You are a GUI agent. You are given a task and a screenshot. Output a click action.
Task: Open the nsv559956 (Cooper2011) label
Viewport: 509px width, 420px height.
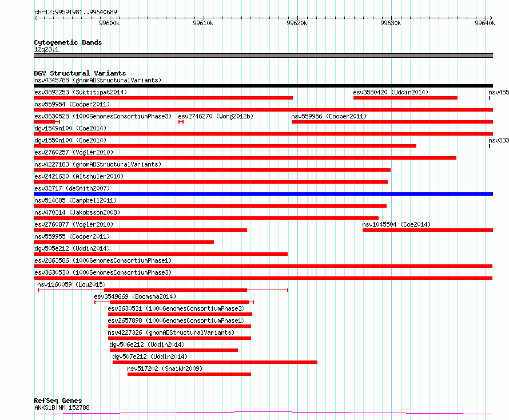pyautogui.click(x=329, y=116)
